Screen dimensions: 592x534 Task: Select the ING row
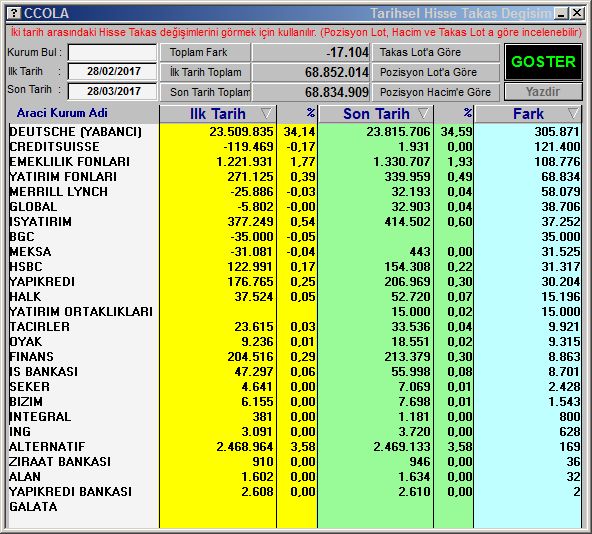[294, 432]
